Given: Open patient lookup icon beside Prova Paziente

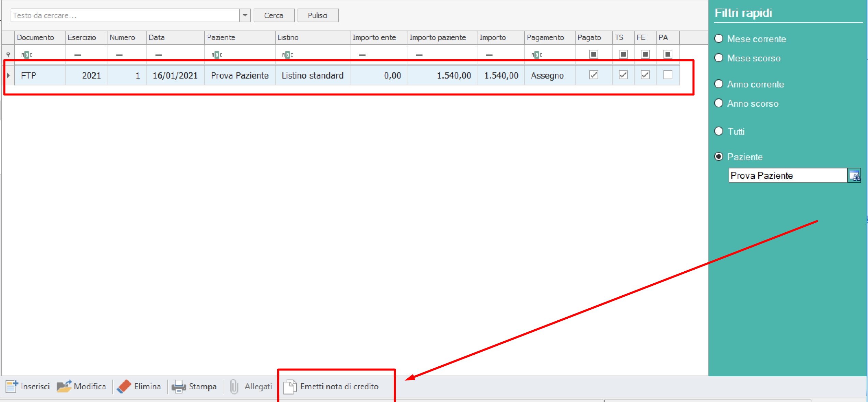Looking at the screenshot, I should 854,176.
